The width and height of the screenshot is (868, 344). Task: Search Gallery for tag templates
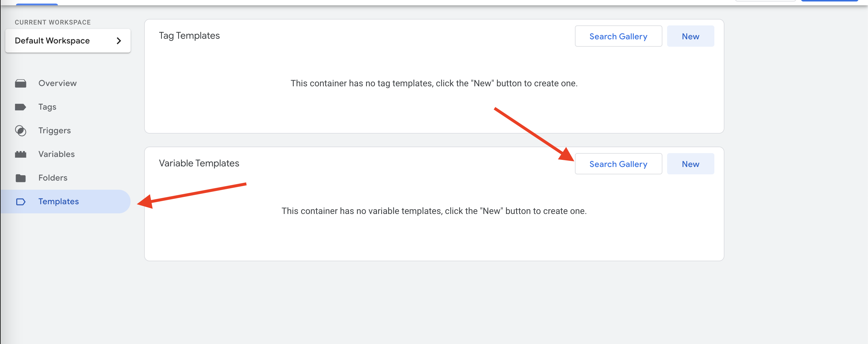tap(618, 36)
